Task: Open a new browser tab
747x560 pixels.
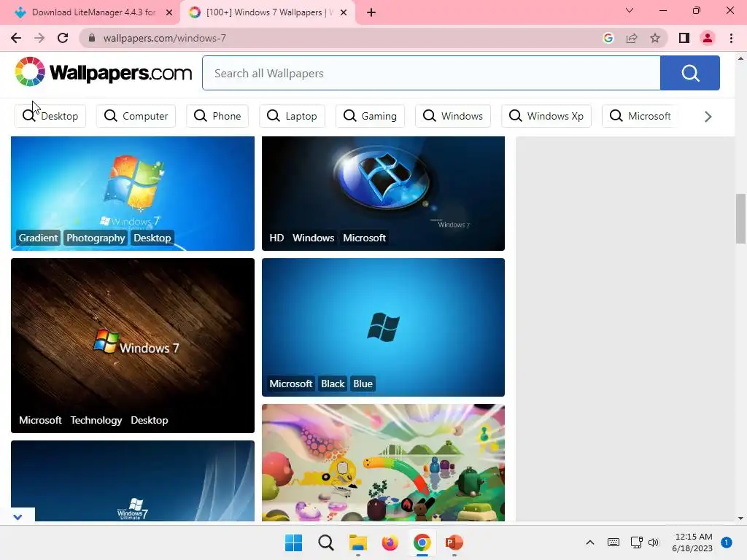Action: (x=371, y=12)
